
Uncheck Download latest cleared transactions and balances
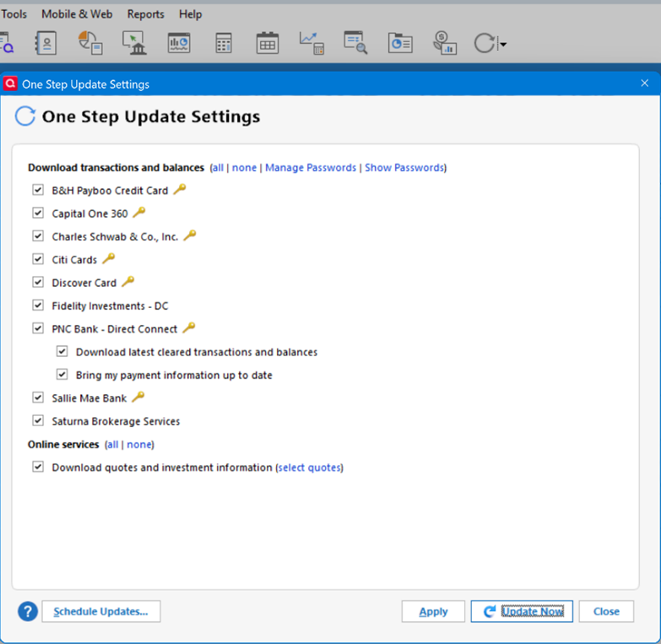point(62,351)
